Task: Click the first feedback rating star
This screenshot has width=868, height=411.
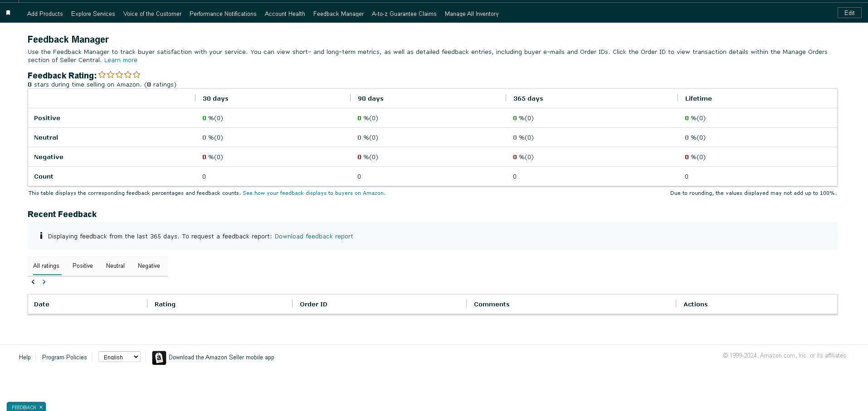Action: [x=102, y=75]
